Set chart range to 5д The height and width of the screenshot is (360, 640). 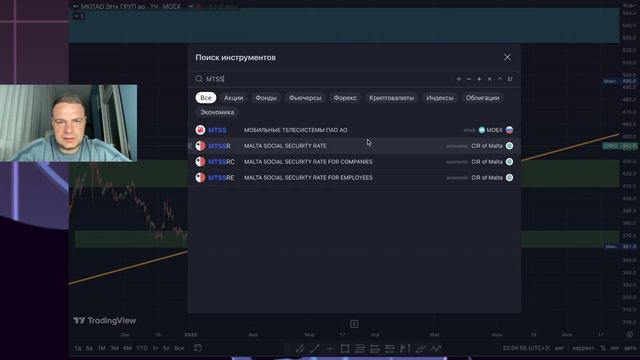(x=89, y=348)
